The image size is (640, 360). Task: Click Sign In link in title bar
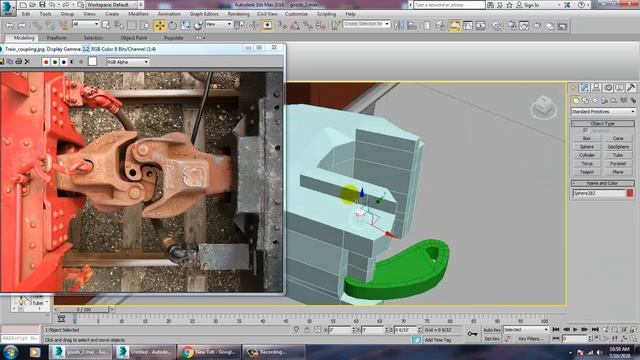coord(531,5)
